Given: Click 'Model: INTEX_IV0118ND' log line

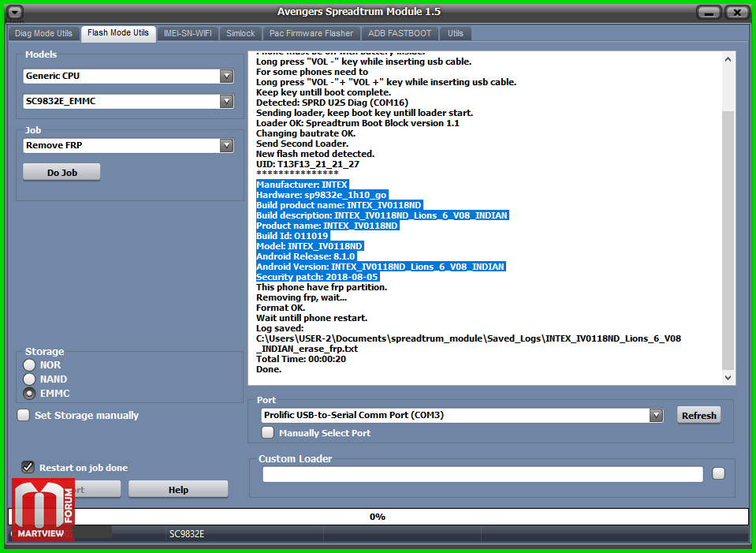Looking at the screenshot, I should point(309,246).
